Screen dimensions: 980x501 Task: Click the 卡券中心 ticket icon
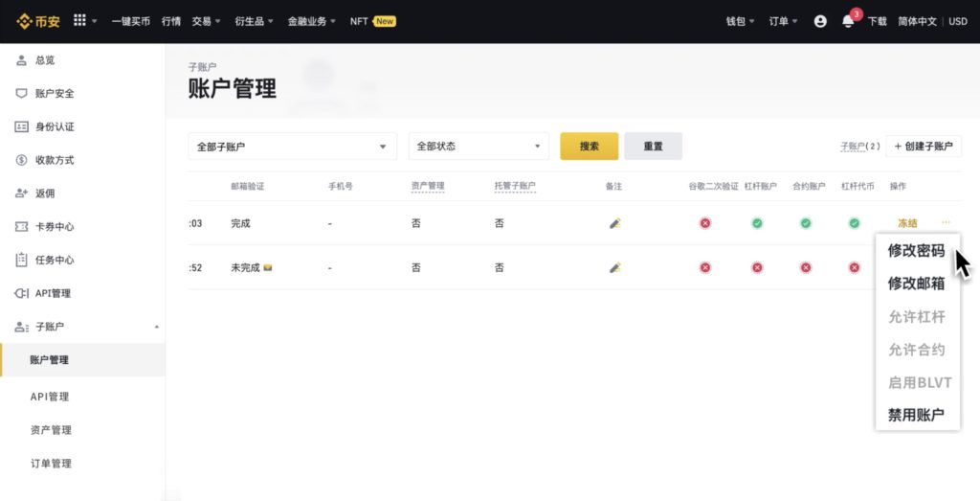point(21,226)
